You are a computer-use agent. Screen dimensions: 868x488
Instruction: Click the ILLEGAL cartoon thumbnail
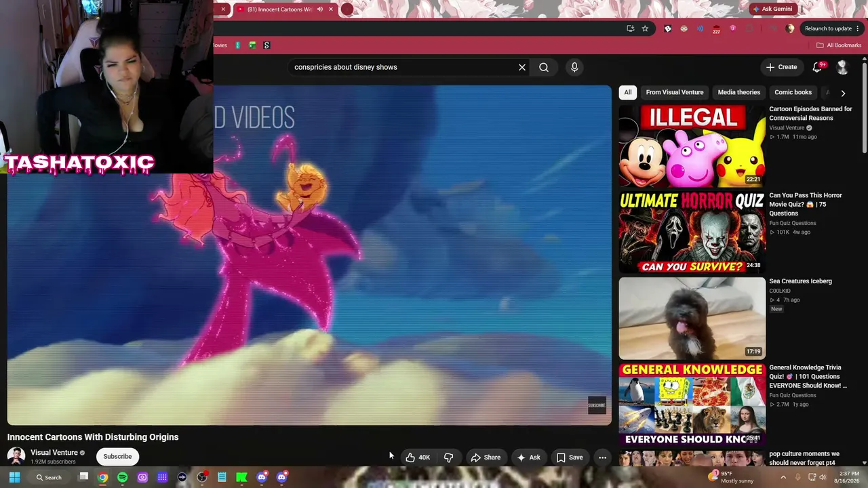pos(692,146)
